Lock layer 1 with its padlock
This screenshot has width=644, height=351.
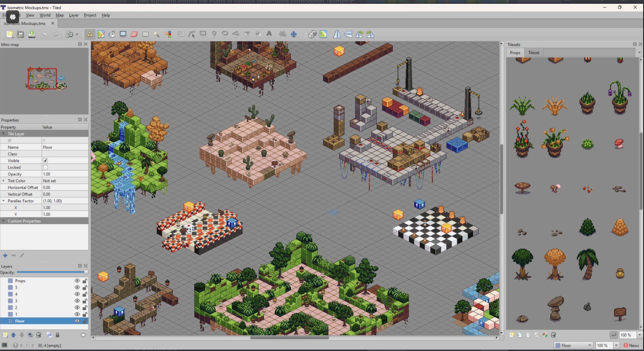pyautogui.click(x=85, y=314)
